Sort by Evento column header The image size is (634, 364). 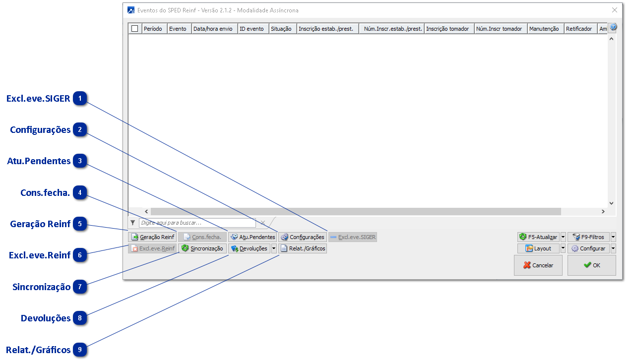click(x=180, y=29)
